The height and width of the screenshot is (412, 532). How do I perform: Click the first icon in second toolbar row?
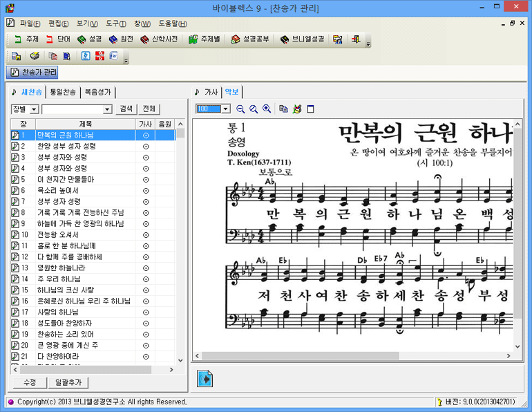tap(17, 56)
